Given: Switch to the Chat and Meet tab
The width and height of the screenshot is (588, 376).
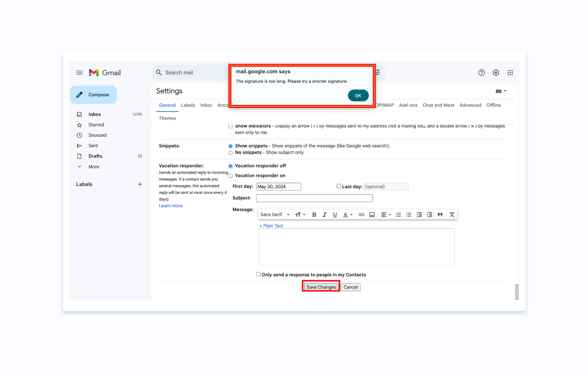Looking at the screenshot, I should click(438, 105).
